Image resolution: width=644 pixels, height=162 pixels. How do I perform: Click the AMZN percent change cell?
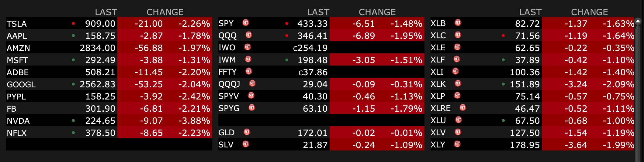(x=194, y=48)
